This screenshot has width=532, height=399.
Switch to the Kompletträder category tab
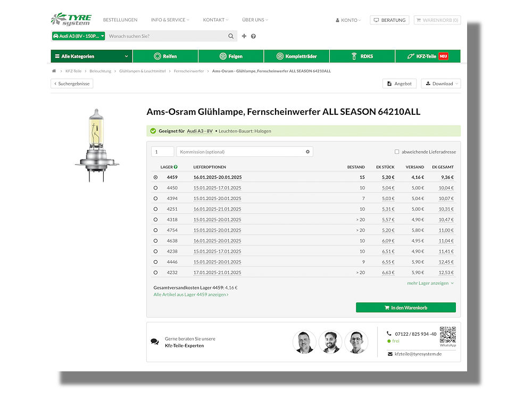click(x=297, y=56)
